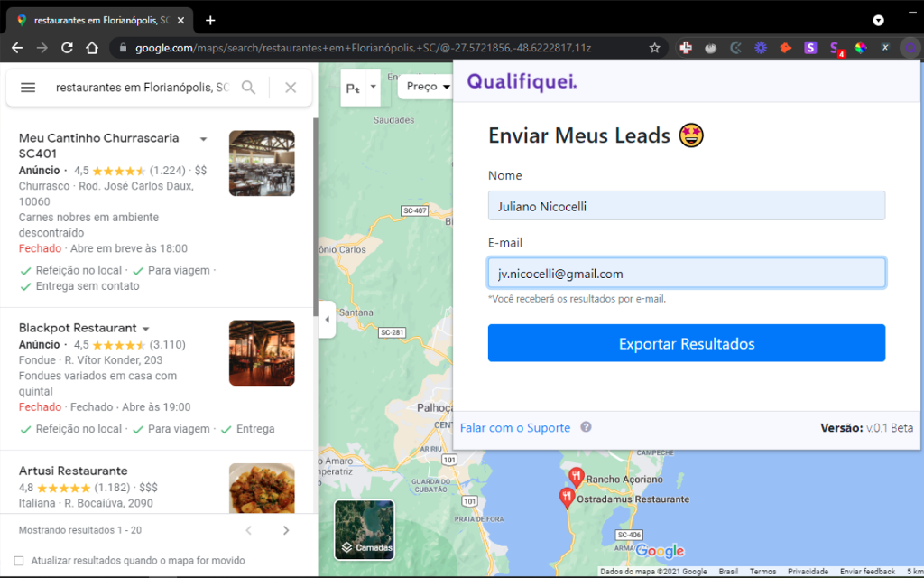Expand the Preço filter dropdown
Image resolution: width=924 pixels, height=578 pixels.
(428, 86)
